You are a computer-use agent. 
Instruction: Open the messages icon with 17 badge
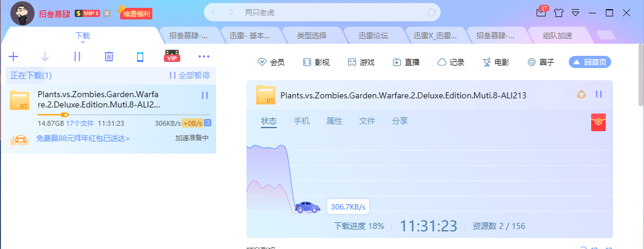(x=541, y=12)
